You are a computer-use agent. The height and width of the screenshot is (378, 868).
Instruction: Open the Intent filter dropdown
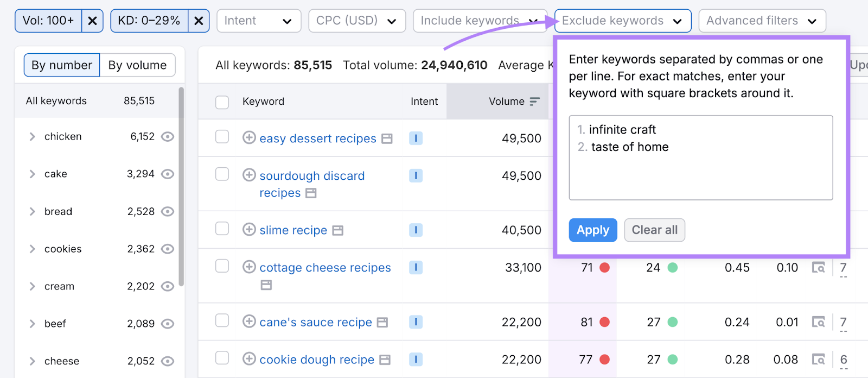(x=258, y=21)
